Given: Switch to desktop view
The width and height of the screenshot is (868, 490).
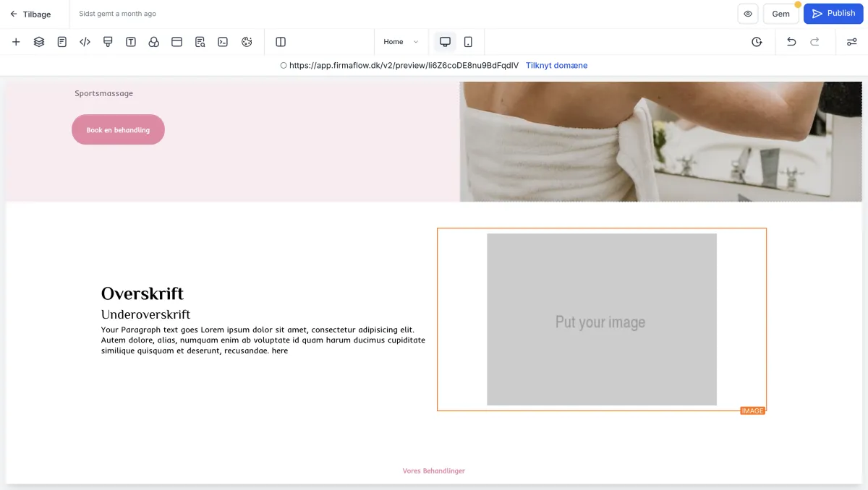Looking at the screenshot, I should click(445, 42).
